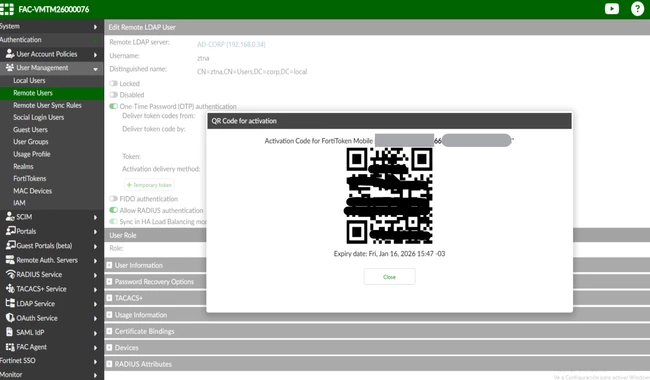Expand the RADIUS Service submenu arrow
The width and height of the screenshot is (650, 380).
[x=95, y=275]
